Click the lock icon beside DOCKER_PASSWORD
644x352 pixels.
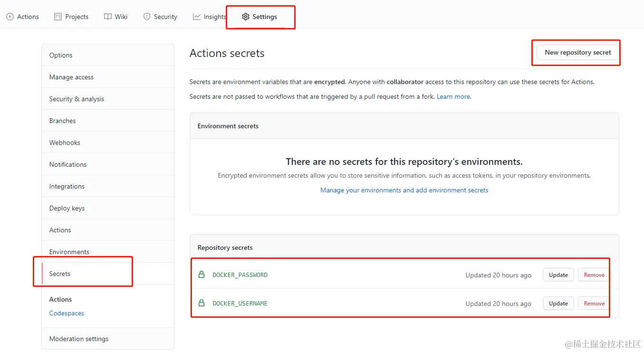(x=202, y=275)
